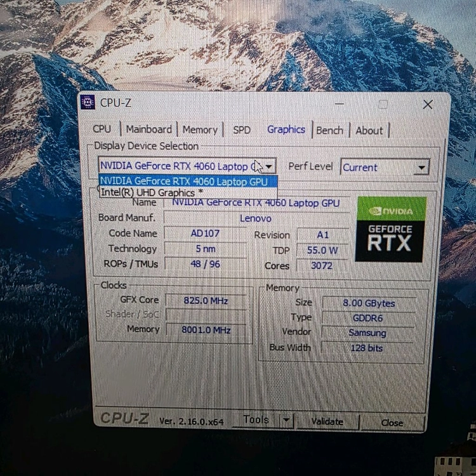Click the NVIDIA GeForce RTX logo
476x476 pixels.
pyautogui.click(x=391, y=229)
